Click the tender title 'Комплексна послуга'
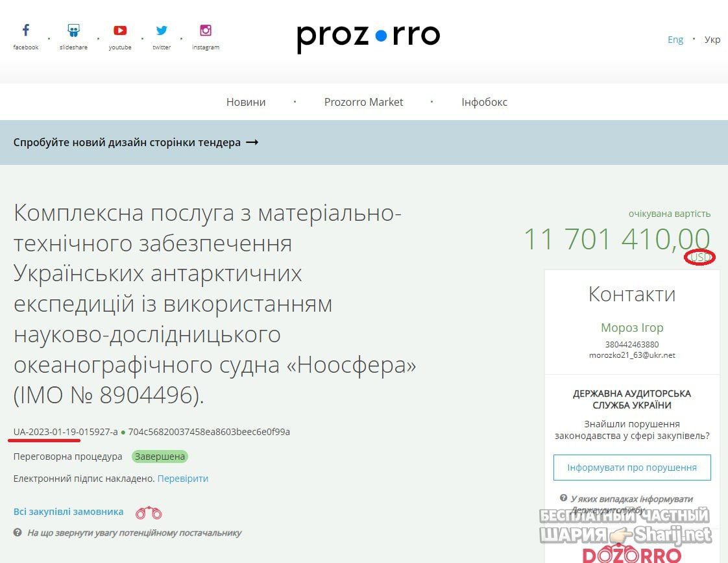Image resolution: width=728 pixels, height=563 pixels. click(x=215, y=305)
